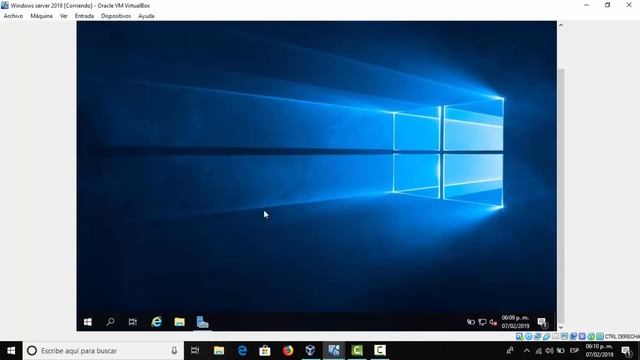This screenshot has height=360, width=640.
Task: Click the CTRL DERECHA host key indicator
Action: tap(622, 336)
